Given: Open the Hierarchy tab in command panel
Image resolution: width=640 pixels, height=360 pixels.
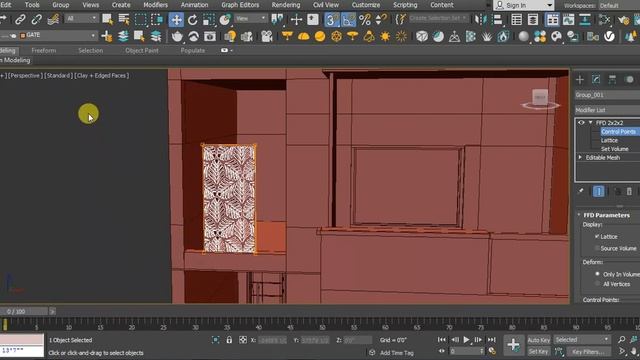Looking at the screenshot, I should click(612, 80).
